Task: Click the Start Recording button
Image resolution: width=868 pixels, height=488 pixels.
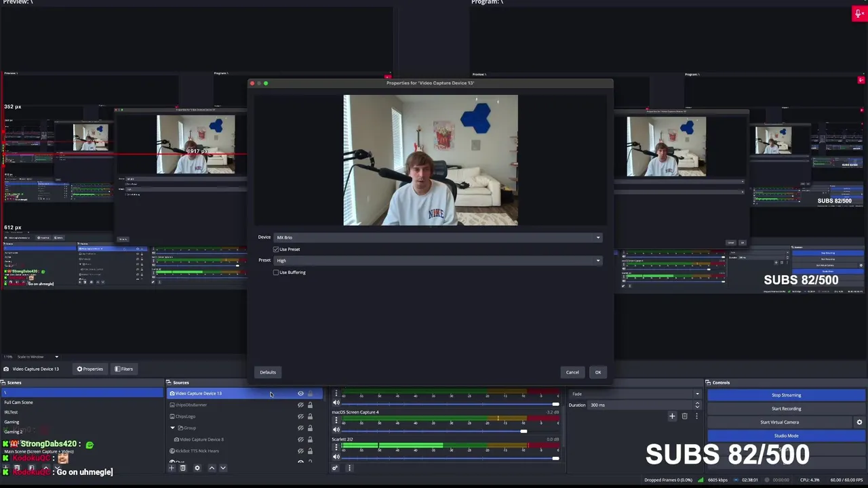Action: click(x=786, y=409)
